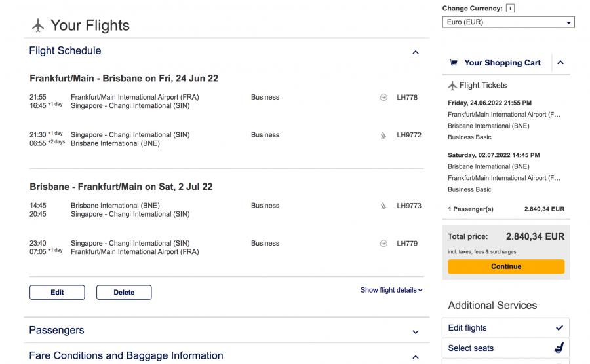Expand the Passengers section
The height and width of the screenshot is (364, 590).
pyautogui.click(x=415, y=332)
